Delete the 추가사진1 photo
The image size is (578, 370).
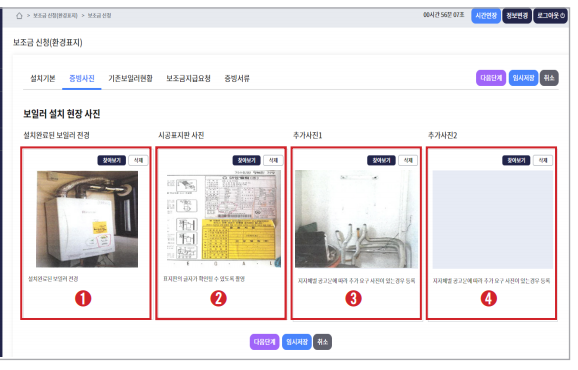click(408, 160)
